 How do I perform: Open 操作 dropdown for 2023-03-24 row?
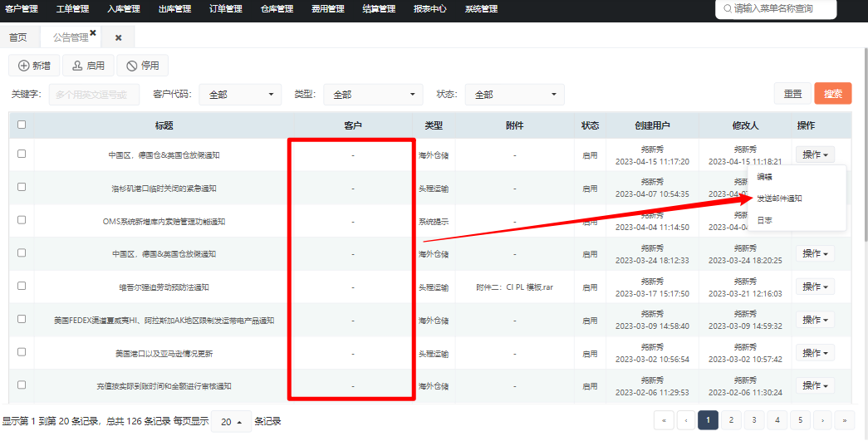click(815, 253)
